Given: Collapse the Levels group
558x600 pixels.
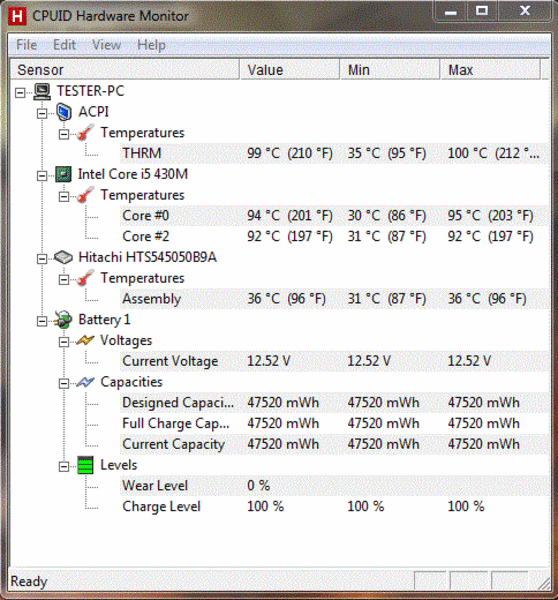Looking at the screenshot, I should click(x=64, y=466).
